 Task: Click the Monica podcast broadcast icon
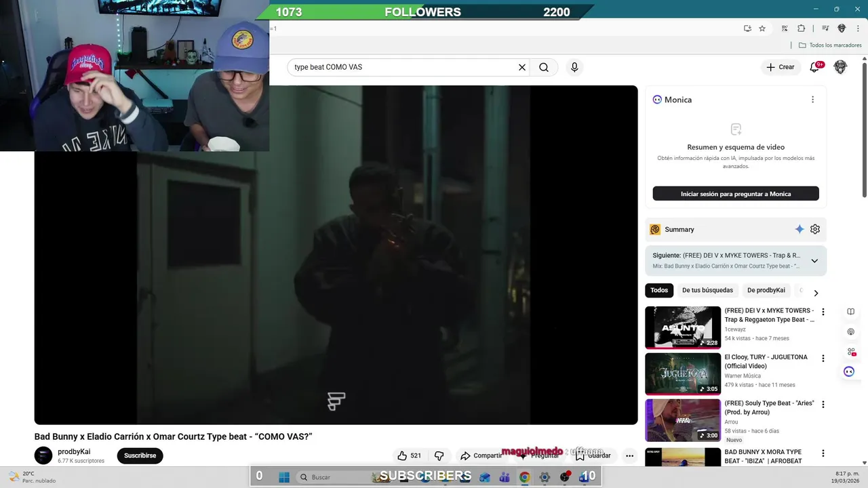[850, 331]
